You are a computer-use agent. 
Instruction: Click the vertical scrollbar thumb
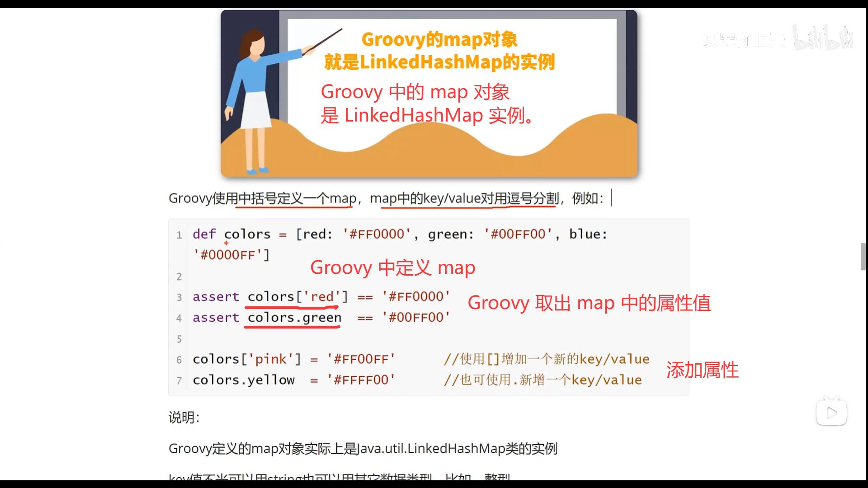click(x=863, y=256)
